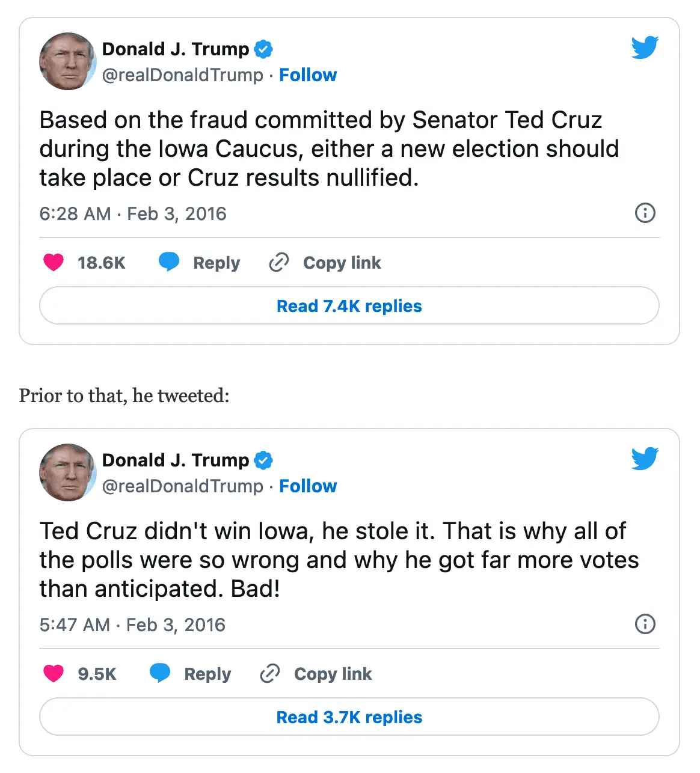Click the Twitter bird icon on the fraud tweet
The width and height of the screenshot is (700, 773).
point(645,47)
